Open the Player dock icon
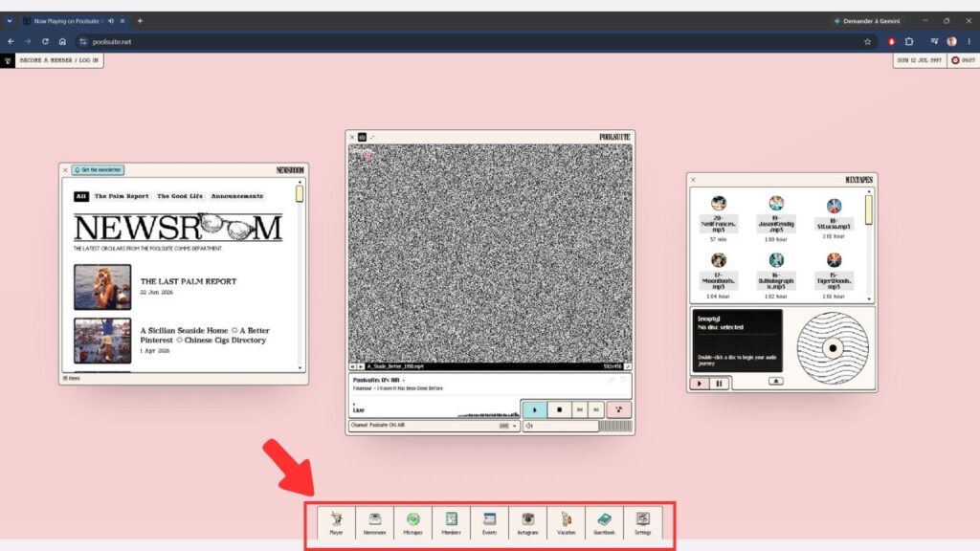The image size is (980, 551). (x=336, y=522)
